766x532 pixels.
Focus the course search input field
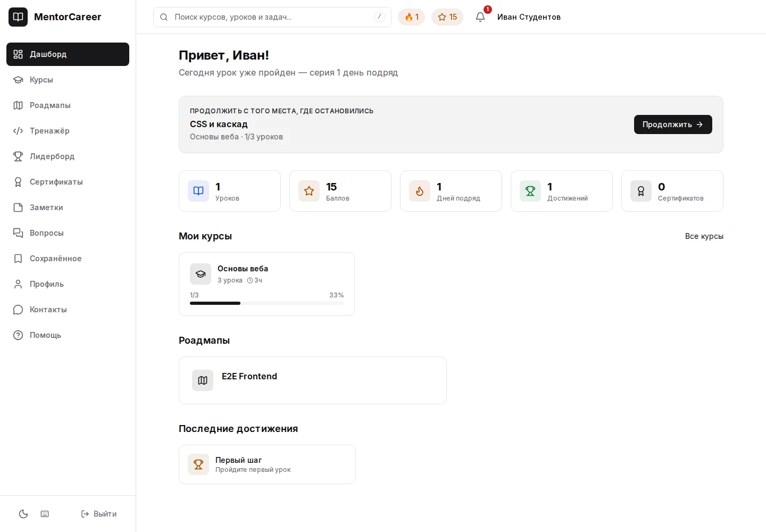pos(272,17)
